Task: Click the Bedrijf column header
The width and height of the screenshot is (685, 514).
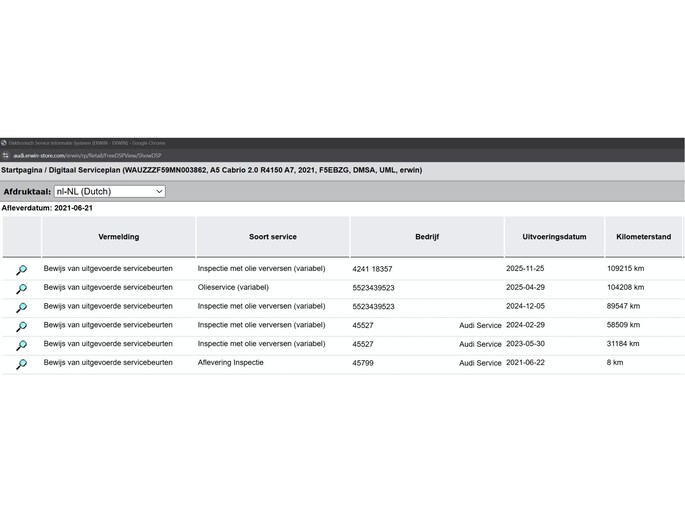Action: click(427, 237)
